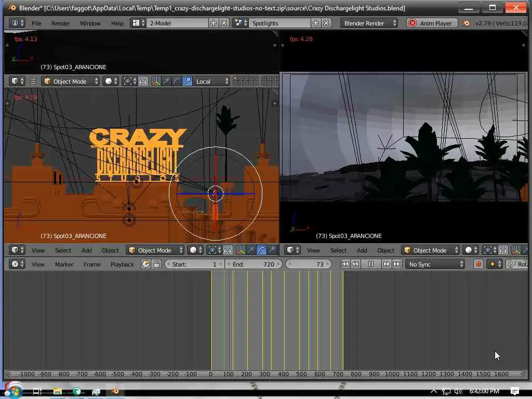Open Object Mode dropdown in upper viewport header
532x399 pixels.
(x=71, y=82)
